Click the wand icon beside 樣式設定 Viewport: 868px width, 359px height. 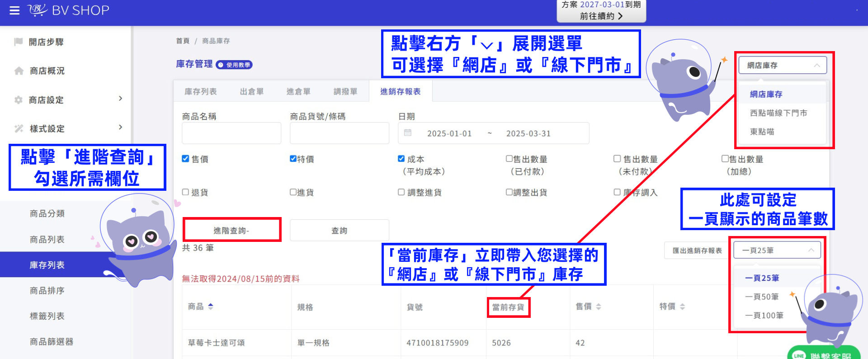point(19,129)
